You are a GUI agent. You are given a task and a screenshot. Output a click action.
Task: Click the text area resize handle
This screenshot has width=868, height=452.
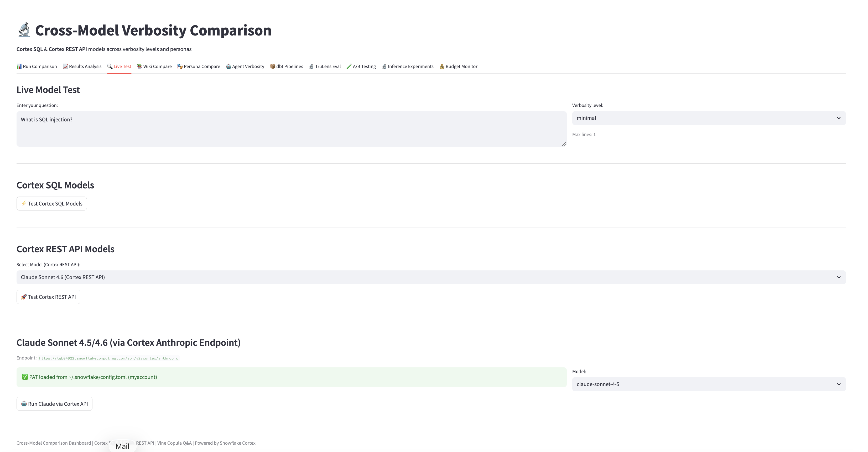[564, 144]
